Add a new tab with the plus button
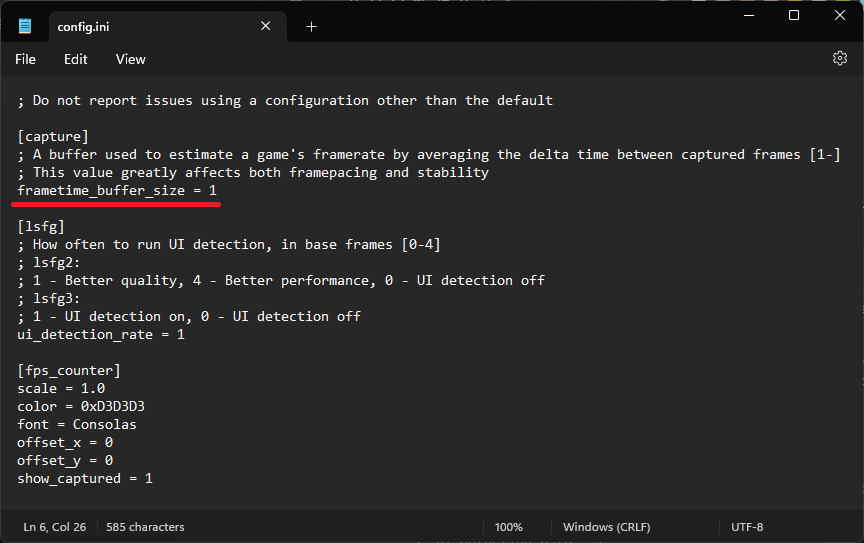864x543 pixels. coord(311,27)
